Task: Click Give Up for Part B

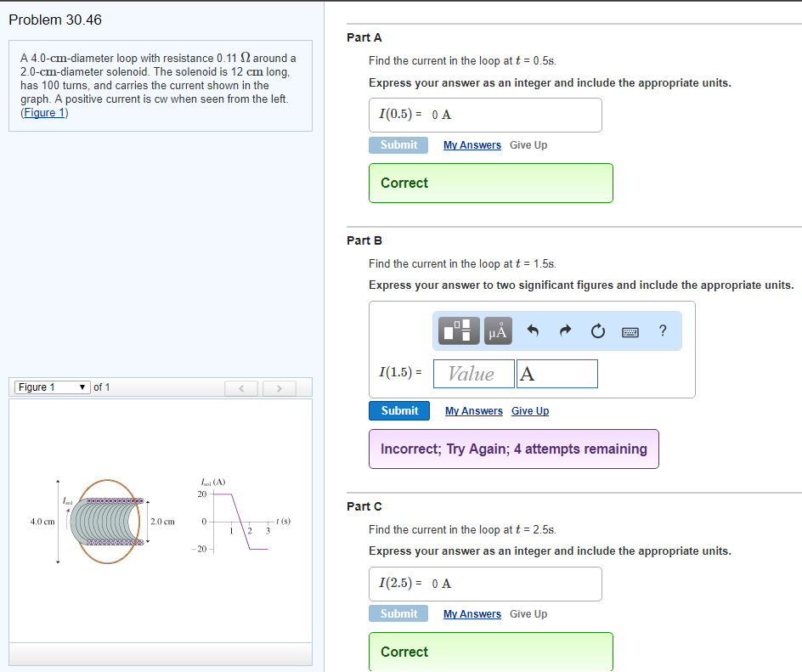Action: [x=529, y=410]
